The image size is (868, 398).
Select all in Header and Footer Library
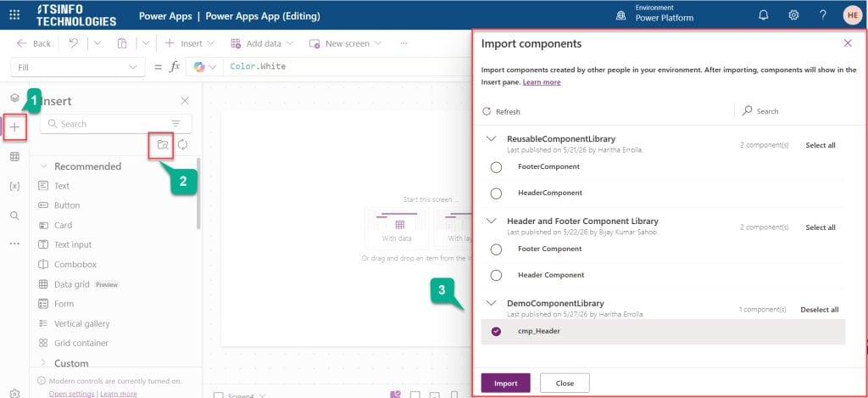click(821, 227)
